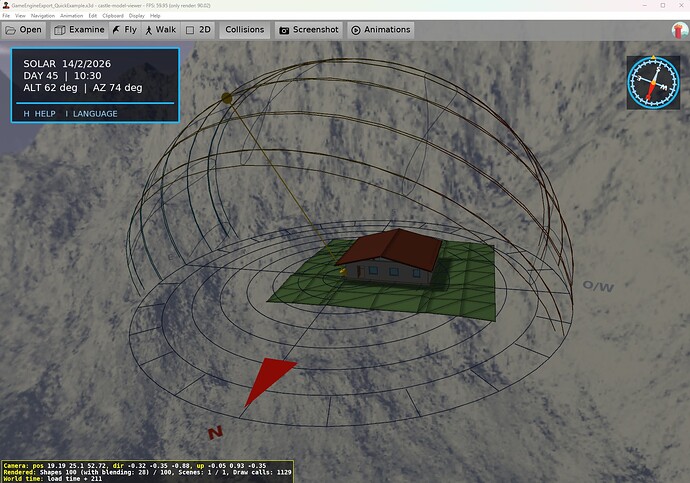690x483 pixels.
Task: Click the I LANGUAGE label in solar panel
Action: coord(92,113)
